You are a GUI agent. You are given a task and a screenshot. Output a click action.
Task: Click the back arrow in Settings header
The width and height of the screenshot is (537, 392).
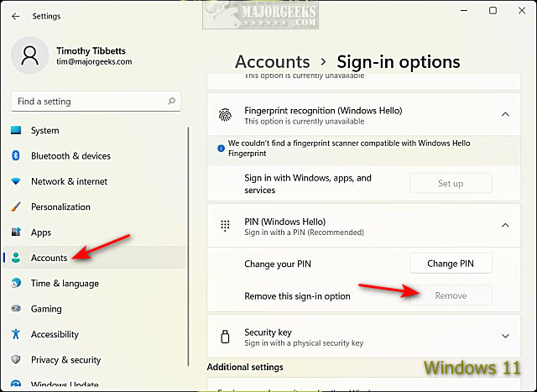click(15, 16)
